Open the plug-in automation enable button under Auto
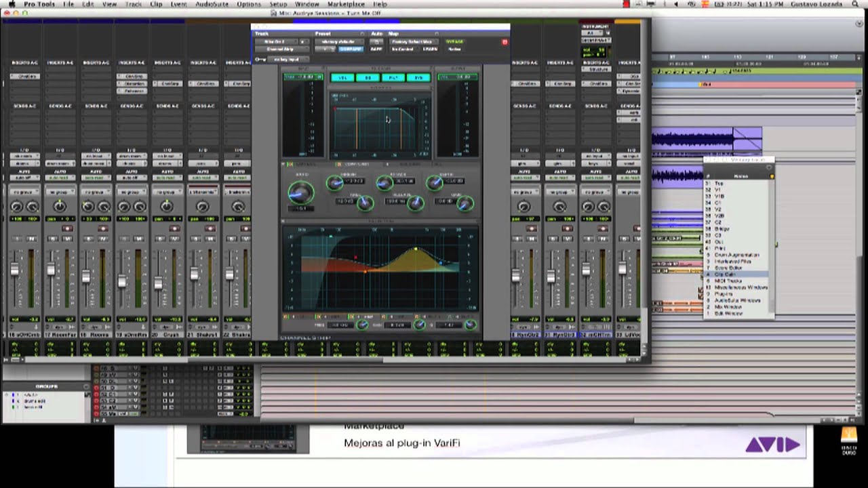Image resolution: width=868 pixels, height=488 pixels. point(376,41)
